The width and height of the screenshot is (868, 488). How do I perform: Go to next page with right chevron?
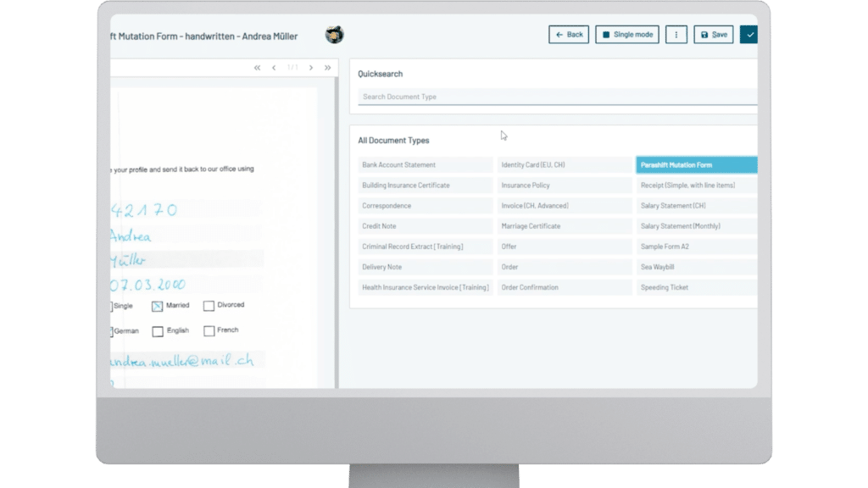coord(311,68)
